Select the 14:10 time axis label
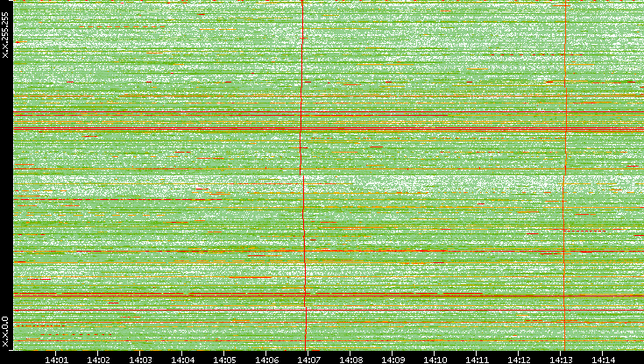This screenshot has height=364, width=644. pos(435,360)
